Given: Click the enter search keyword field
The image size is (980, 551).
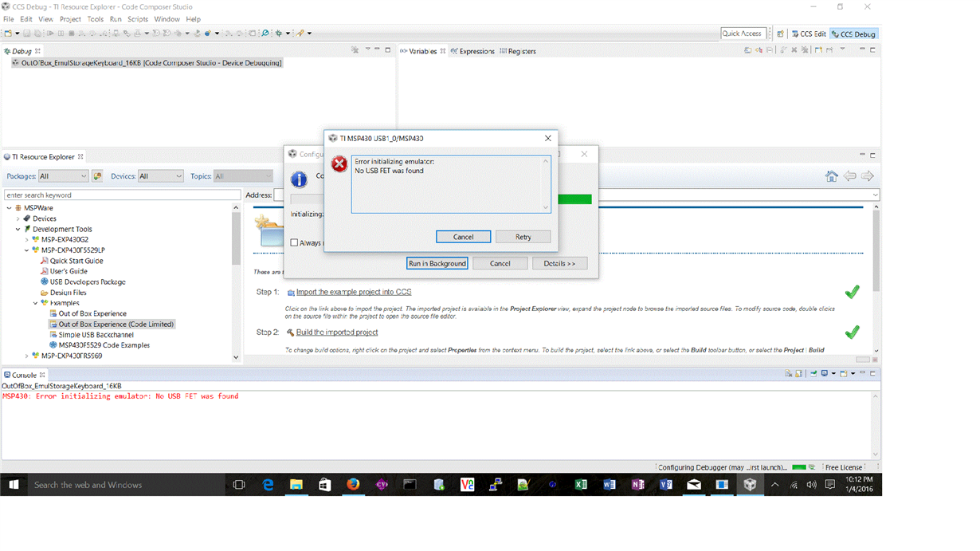Looking at the screenshot, I should point(123,195).
